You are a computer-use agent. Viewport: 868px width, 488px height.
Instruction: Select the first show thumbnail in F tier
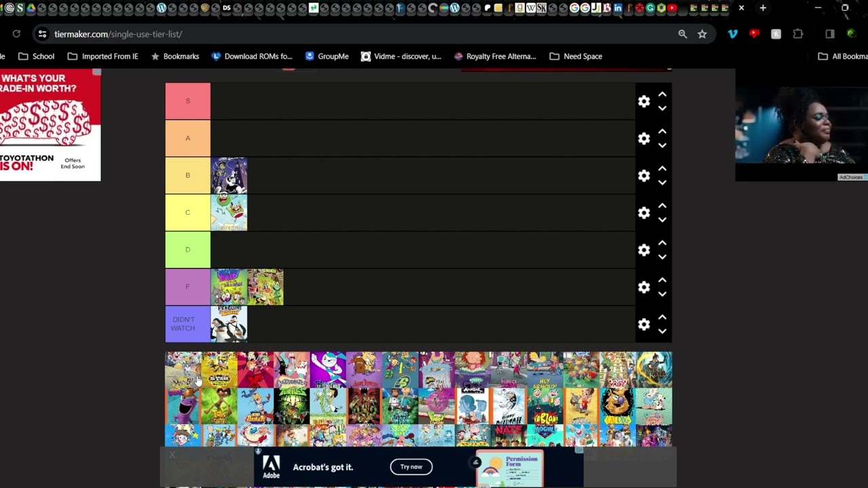pos(229,287)
